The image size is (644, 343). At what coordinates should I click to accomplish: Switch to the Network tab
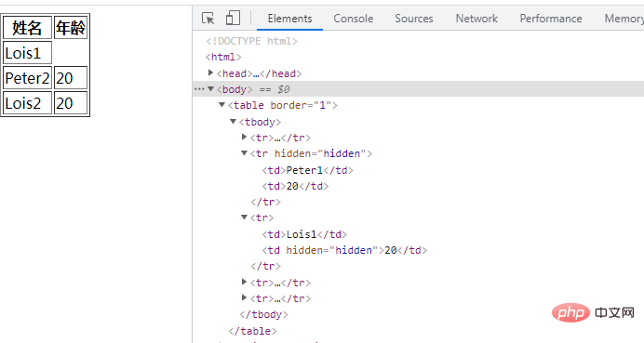pyautogui.click(x=476, y=19)
